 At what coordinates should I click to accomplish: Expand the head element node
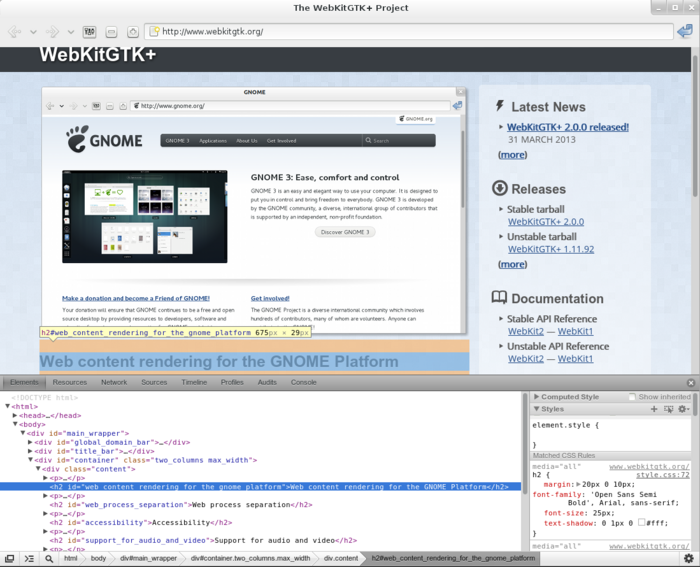(x=15, y=415)
